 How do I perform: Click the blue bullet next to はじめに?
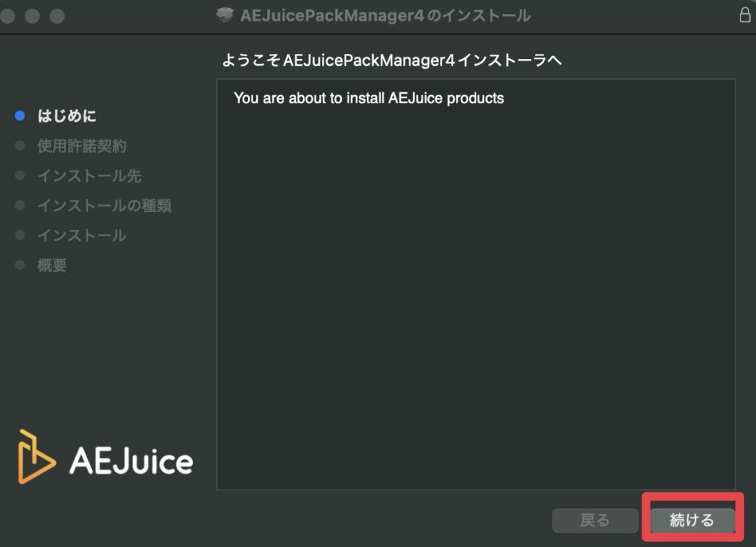[20, 116]
